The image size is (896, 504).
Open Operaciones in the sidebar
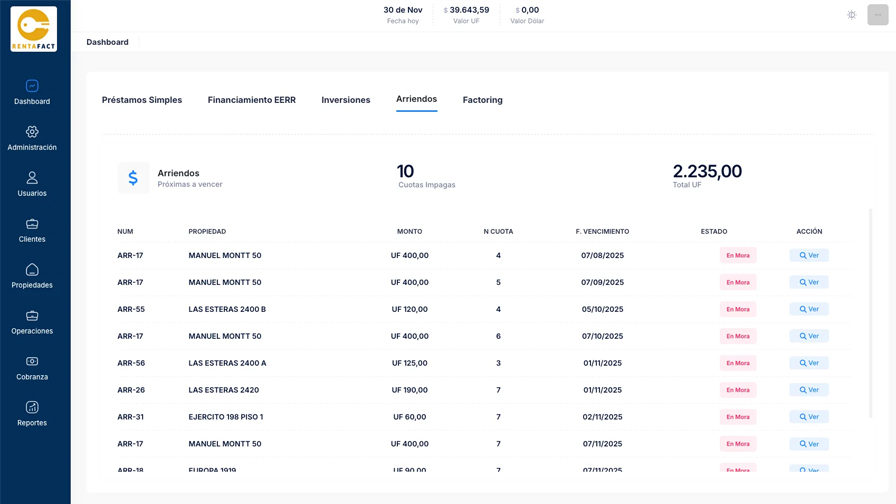point(32,316)
